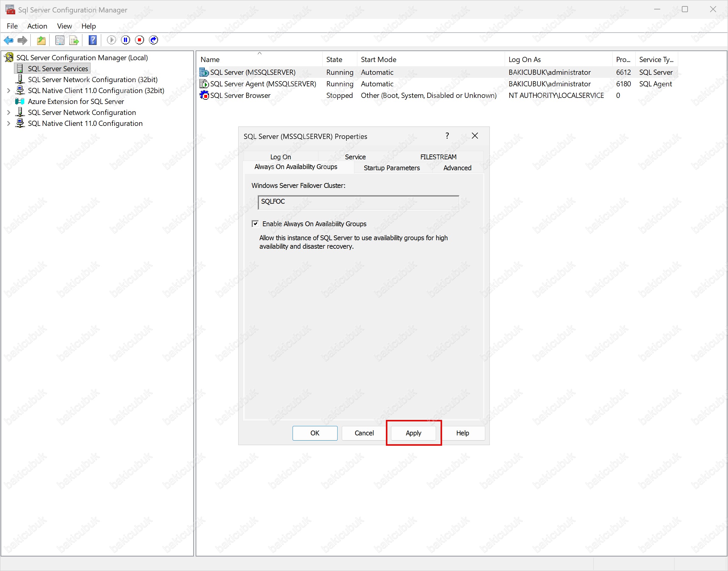Click the Up One Level folder icon
The image size is (728, 571).
click(41, 40)
